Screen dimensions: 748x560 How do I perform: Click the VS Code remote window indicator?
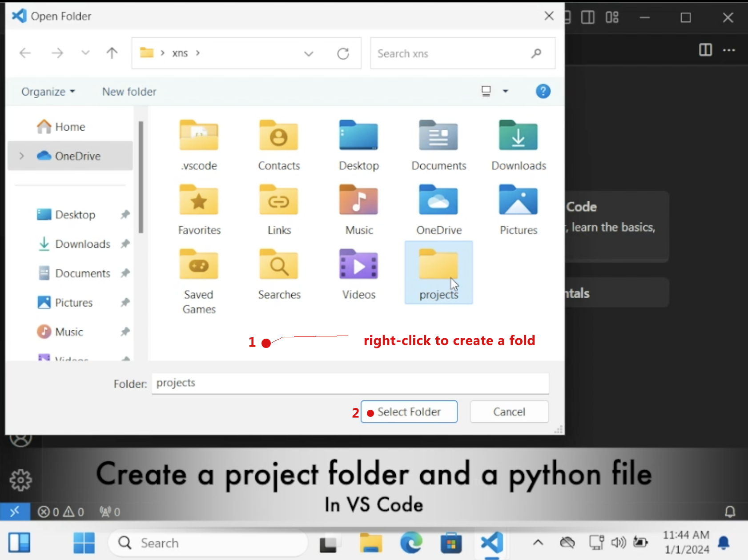15,512
